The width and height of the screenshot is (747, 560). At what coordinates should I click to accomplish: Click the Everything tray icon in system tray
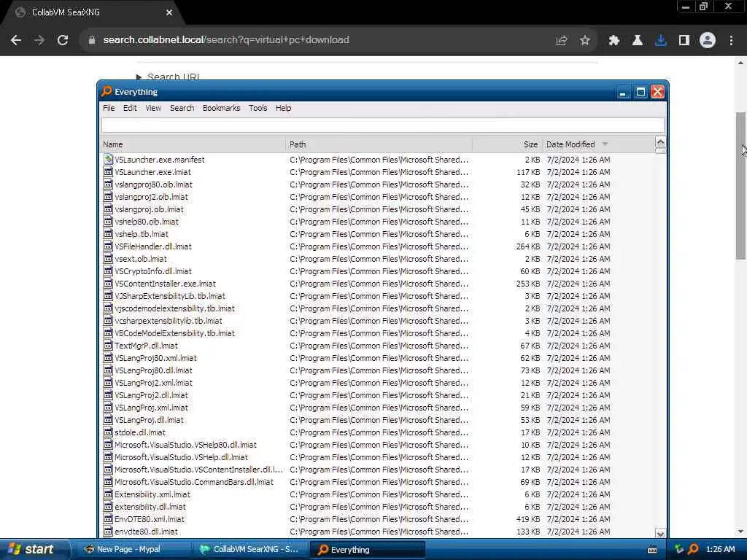(694, 549)
